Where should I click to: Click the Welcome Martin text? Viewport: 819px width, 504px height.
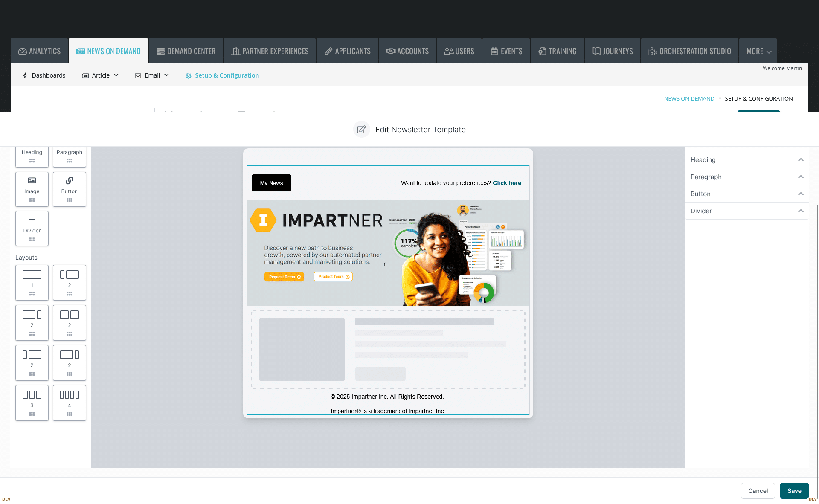[x=782, y=68]
